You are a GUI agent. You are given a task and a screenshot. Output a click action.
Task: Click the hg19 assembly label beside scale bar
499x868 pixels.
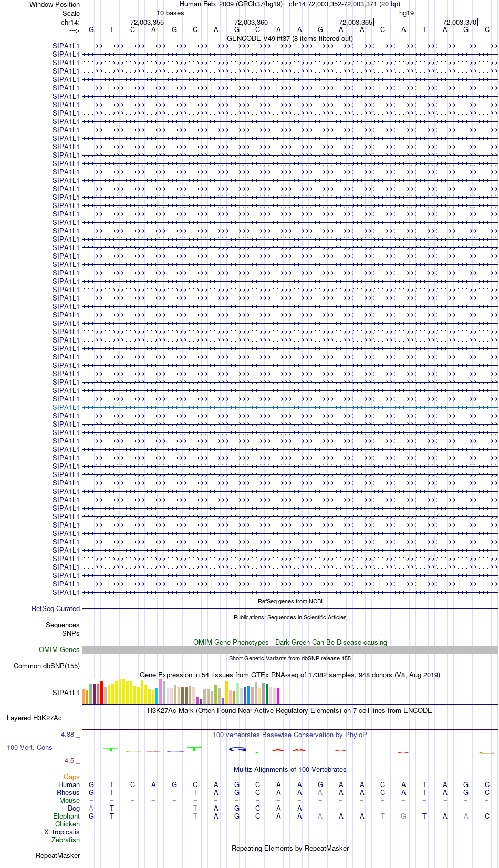click(407, 13)
